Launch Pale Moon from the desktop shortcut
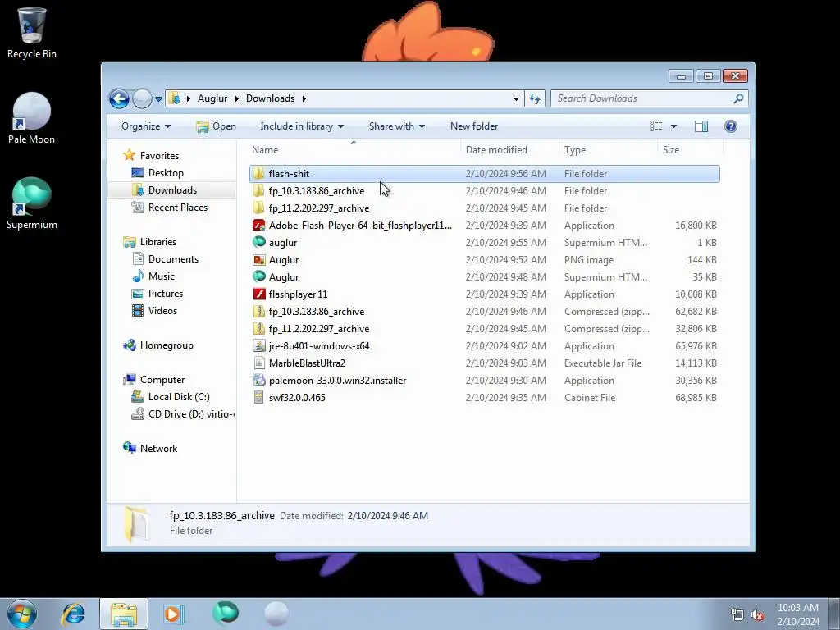 (x=32, y=118)
